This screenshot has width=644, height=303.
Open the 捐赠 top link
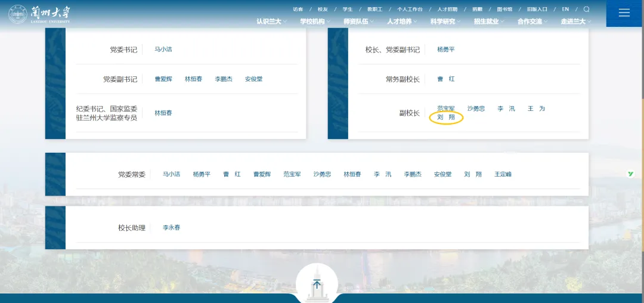click(x=477, y=9)
